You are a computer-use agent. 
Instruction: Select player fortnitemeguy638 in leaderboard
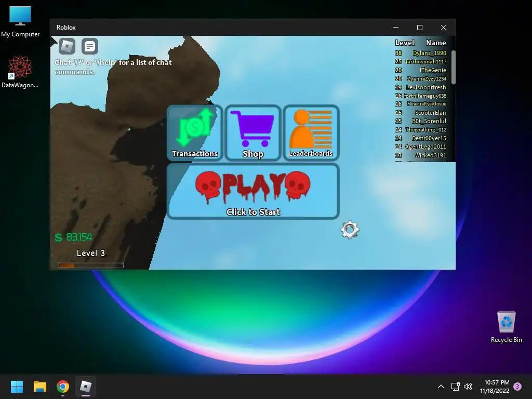(425, 96)
